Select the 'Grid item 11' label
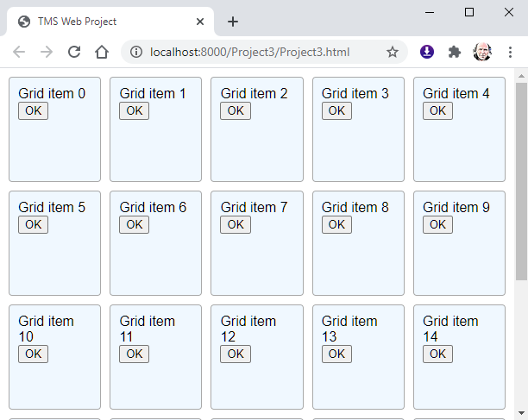 (x=148, y=329)
